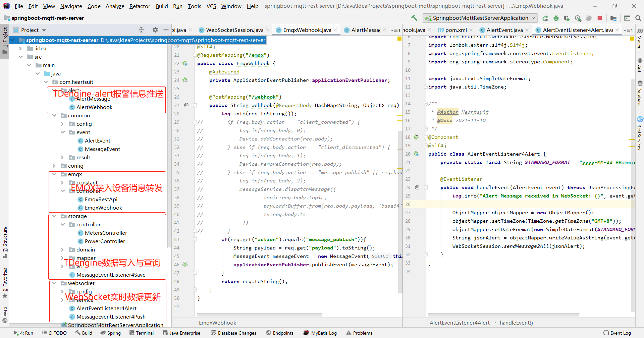Open the Terminal tool window

click(142, 333)
